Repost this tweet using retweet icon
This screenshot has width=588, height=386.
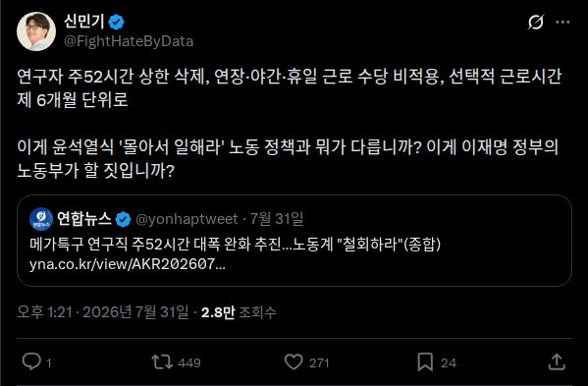coord(162,362)
